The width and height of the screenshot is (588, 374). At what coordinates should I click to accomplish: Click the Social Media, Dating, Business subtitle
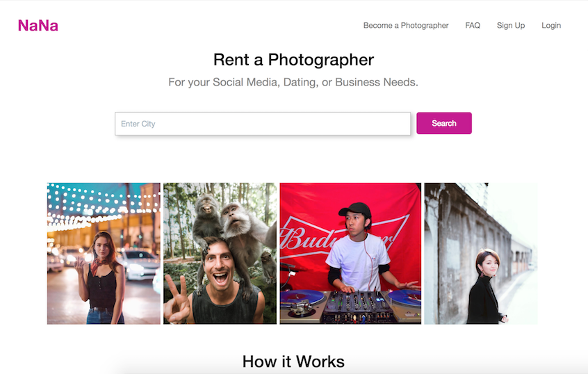pyautogui.click(x=293, y=82)
